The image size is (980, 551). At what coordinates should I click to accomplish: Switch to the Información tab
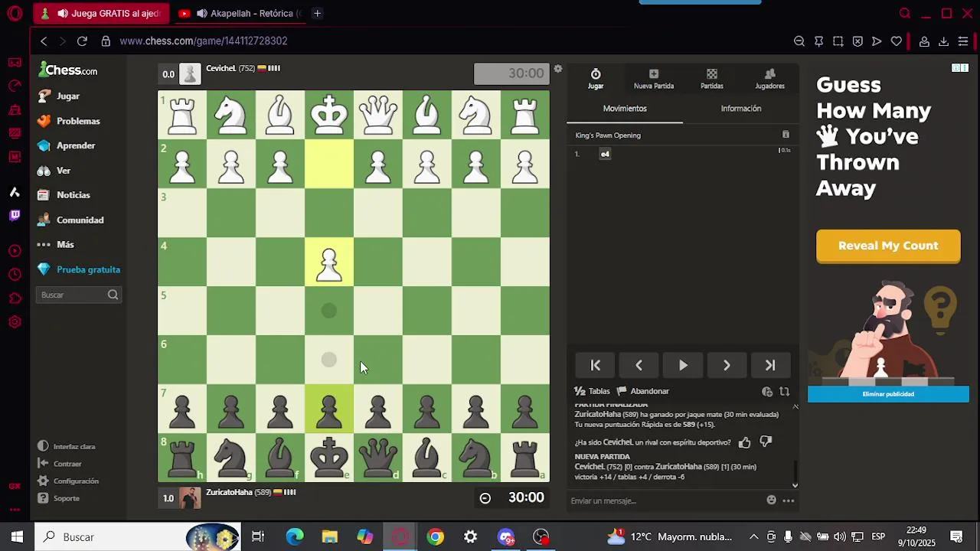(741, 109)
